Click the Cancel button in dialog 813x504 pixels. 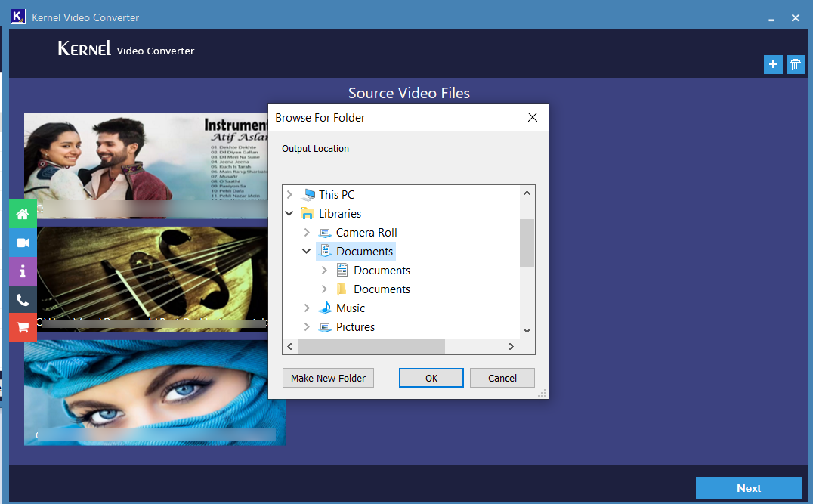click(x=502, y=378)
